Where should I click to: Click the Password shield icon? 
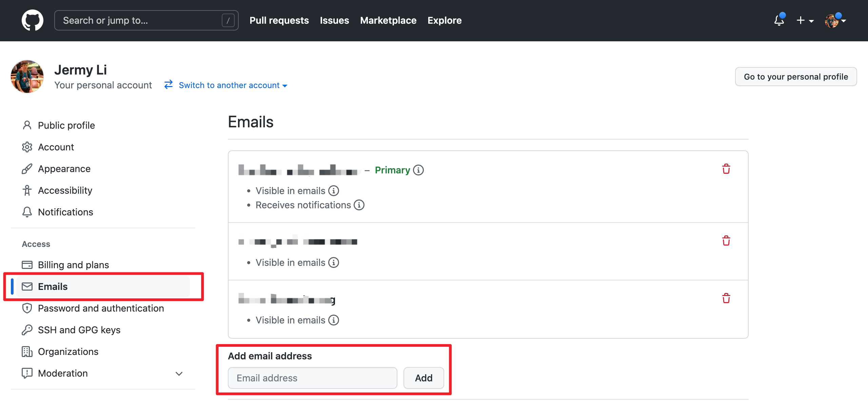tap(27, 308)
